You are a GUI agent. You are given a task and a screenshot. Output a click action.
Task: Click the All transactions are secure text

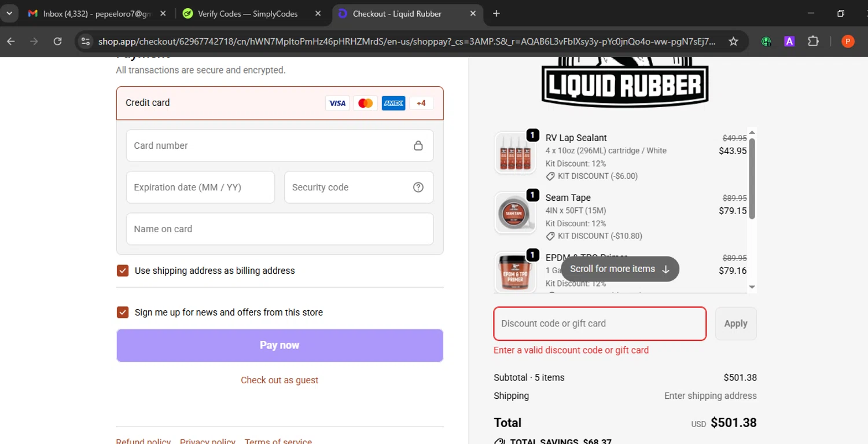(201, 70)
